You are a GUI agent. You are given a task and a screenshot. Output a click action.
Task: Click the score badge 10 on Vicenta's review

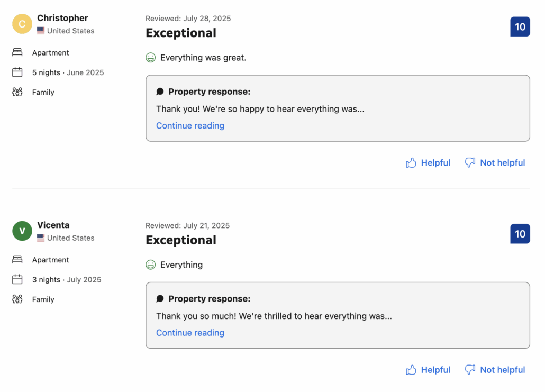[520, 234]
